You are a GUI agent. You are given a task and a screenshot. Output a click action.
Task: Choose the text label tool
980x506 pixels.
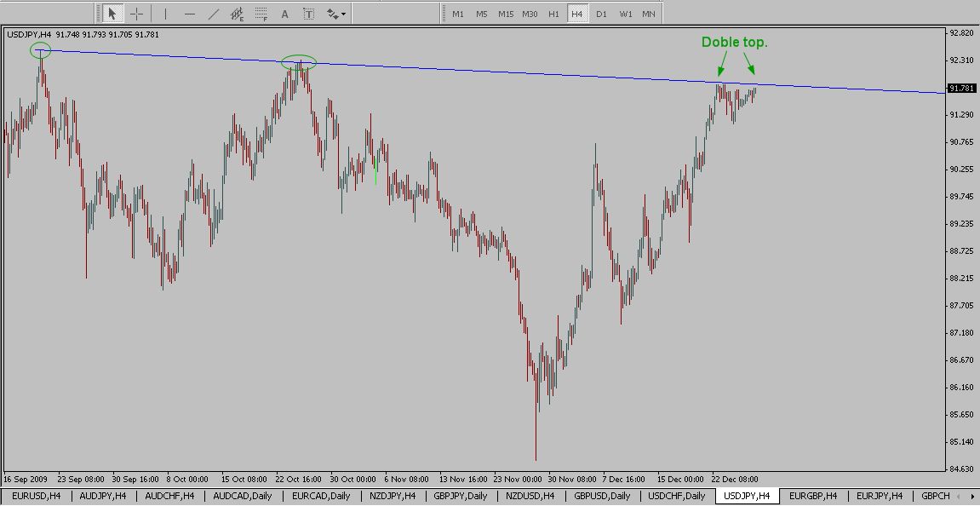[x=308, y=14]
